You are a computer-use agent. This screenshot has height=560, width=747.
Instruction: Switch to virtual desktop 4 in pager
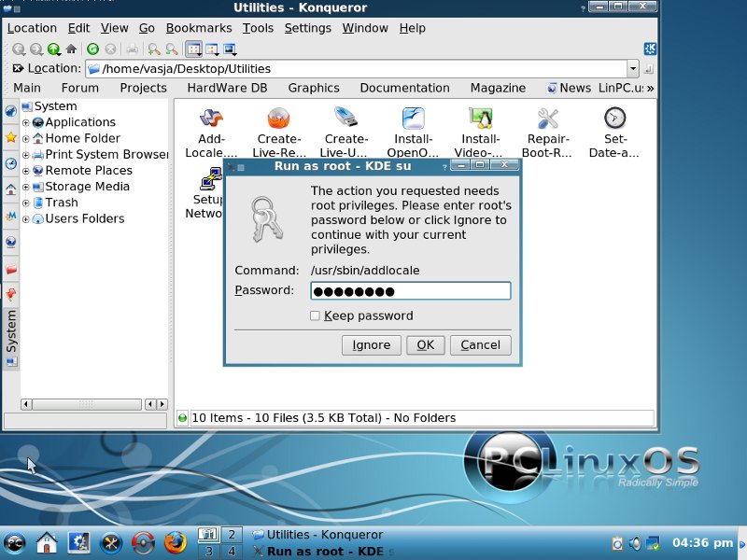pyautogui.click(x=231, y=551)
